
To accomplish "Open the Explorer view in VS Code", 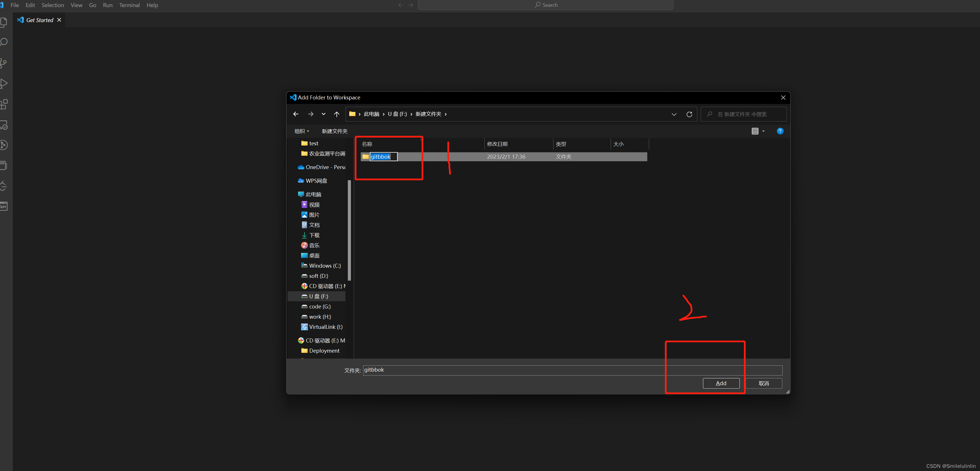I will [x=4, y=22].
